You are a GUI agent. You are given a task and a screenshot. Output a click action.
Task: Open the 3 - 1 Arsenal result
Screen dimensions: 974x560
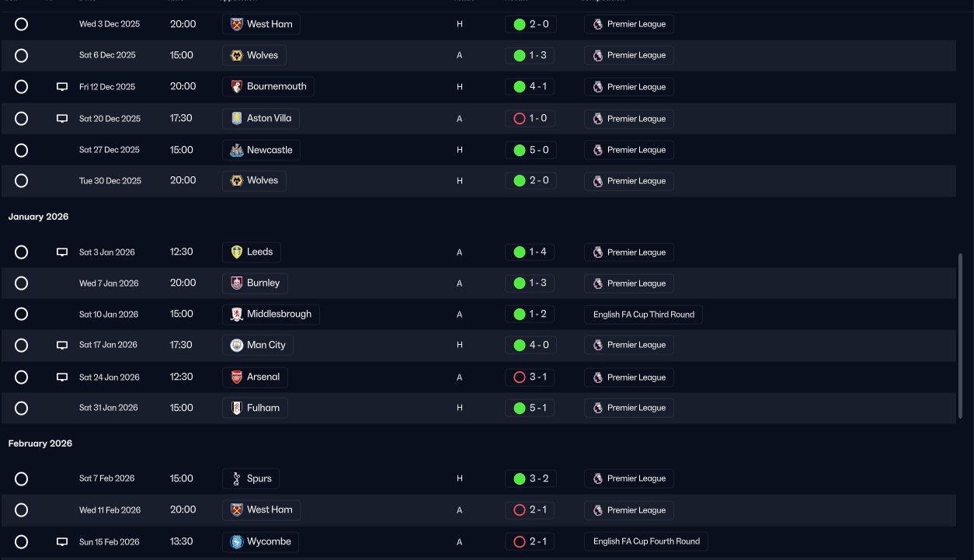(x=530, y=377)
